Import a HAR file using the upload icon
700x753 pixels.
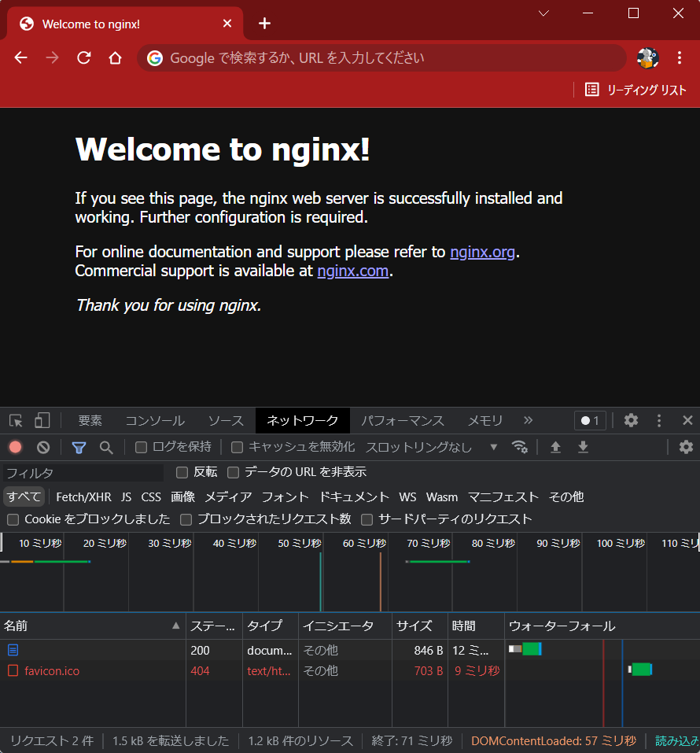[555, 447]
